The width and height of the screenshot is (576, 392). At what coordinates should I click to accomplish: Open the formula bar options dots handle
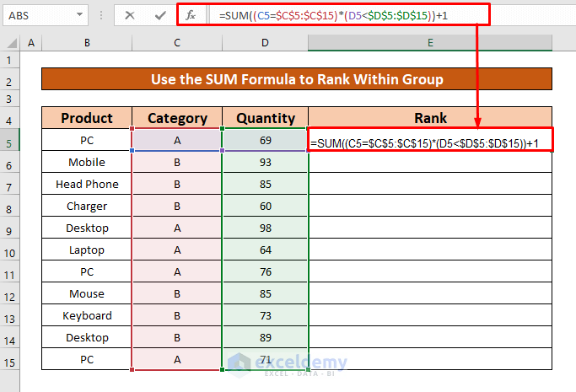point(101,15)
